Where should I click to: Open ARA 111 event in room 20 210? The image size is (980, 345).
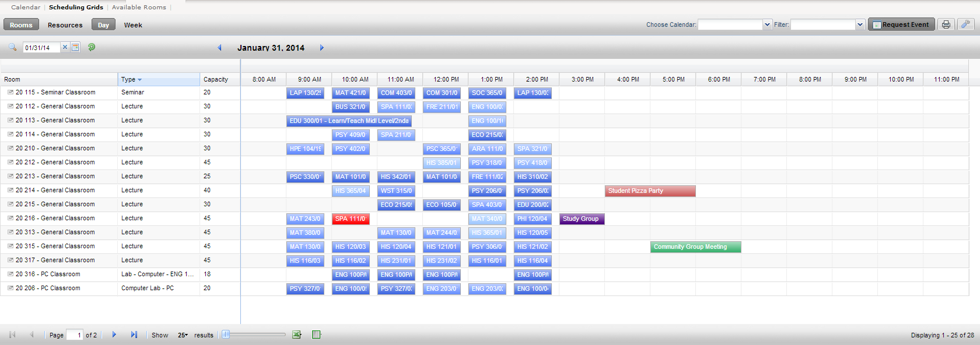coord(487,149)
